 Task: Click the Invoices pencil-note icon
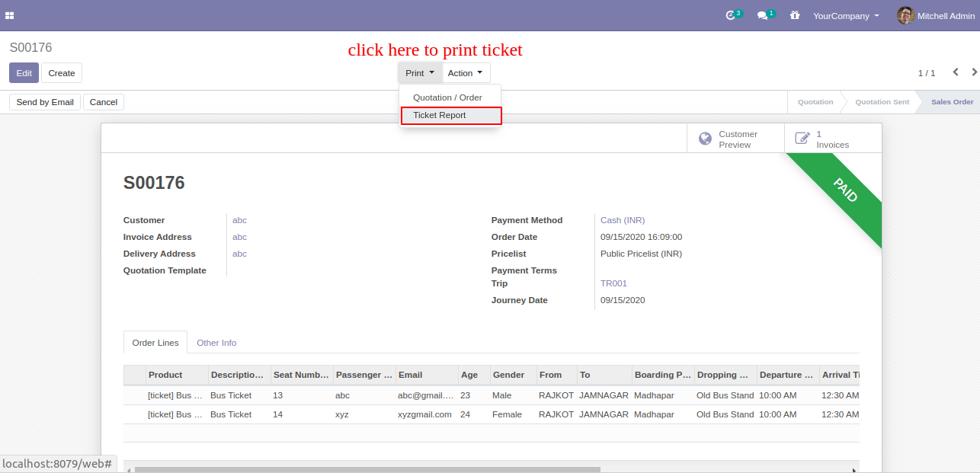click(802, 139)
